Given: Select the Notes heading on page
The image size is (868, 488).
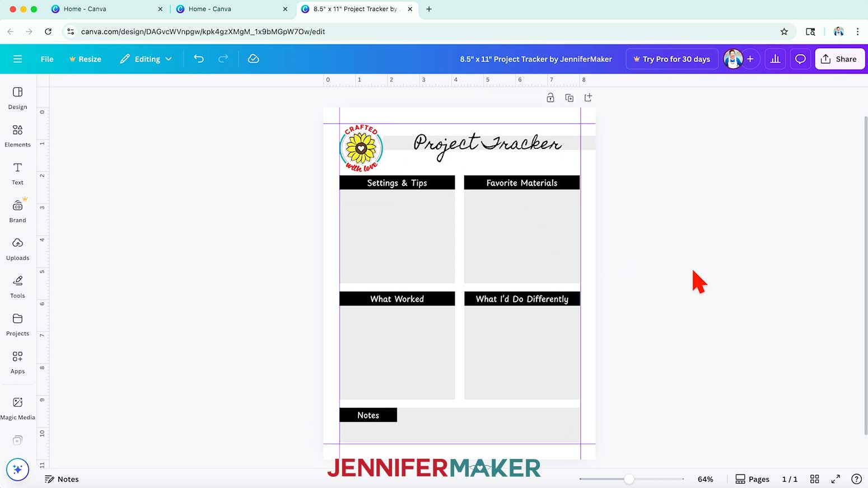Looking at the screenshot, I should [x=368, y=415].
